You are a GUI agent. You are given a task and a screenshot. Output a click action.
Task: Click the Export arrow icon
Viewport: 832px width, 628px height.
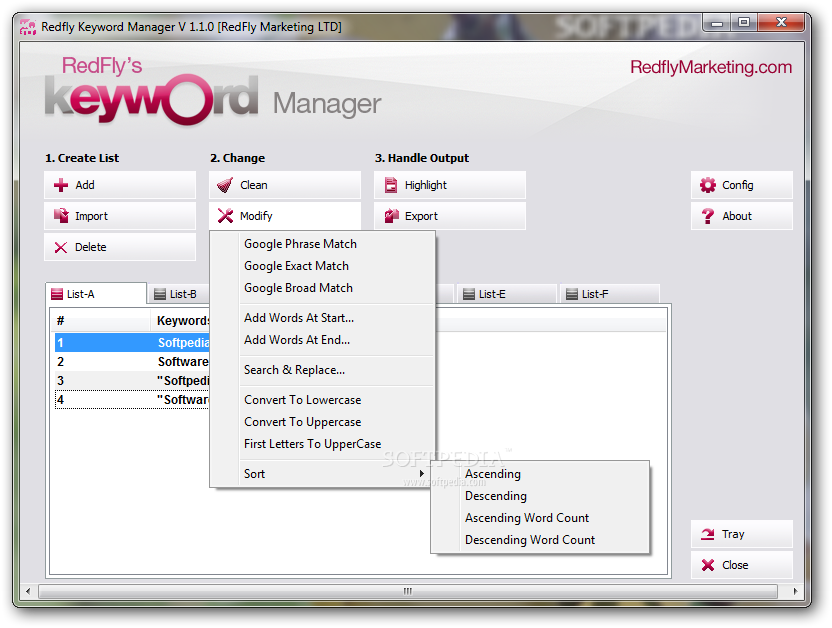click(391, 216)
